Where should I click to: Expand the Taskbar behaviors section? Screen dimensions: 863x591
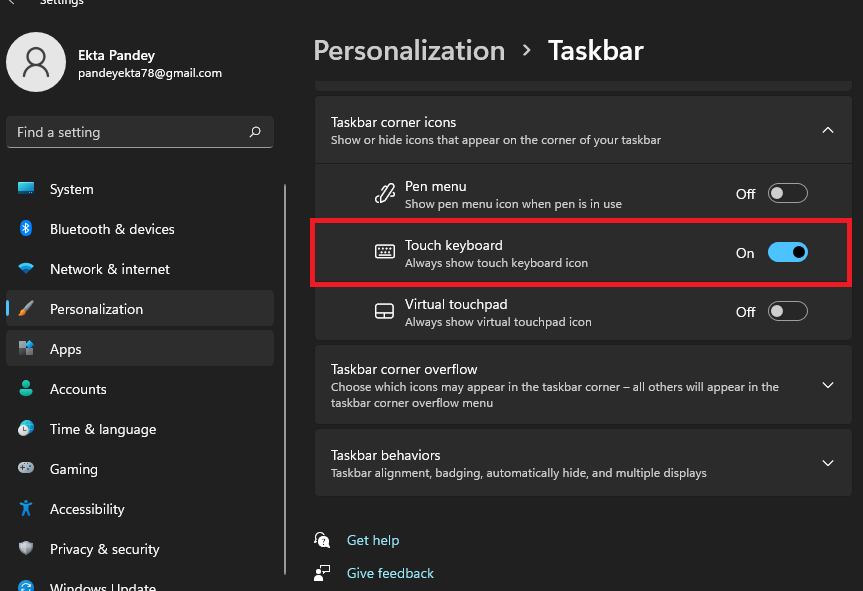click(x=827, y=463)
